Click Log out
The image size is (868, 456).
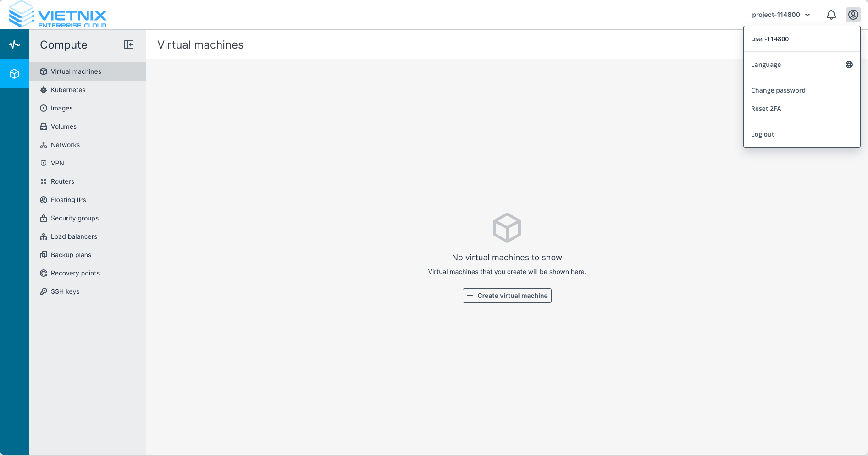point(763,134)
